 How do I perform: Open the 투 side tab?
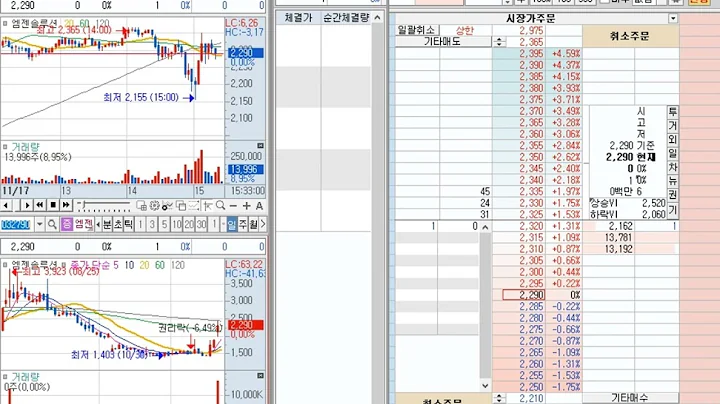tap(672, 112)
